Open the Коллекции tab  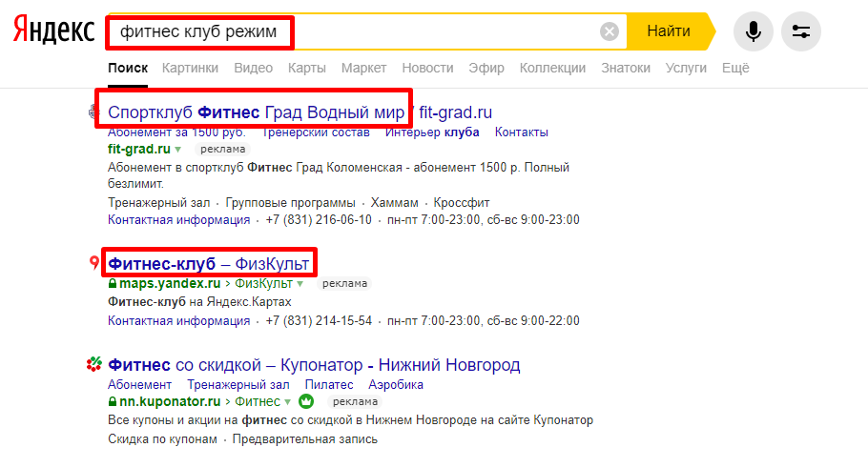pyautogui.click(x=552, y=68)
